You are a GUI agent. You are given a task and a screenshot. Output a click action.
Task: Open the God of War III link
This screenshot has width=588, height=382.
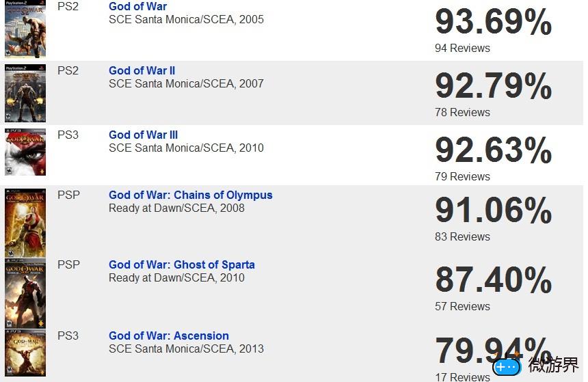click(144, 135)
